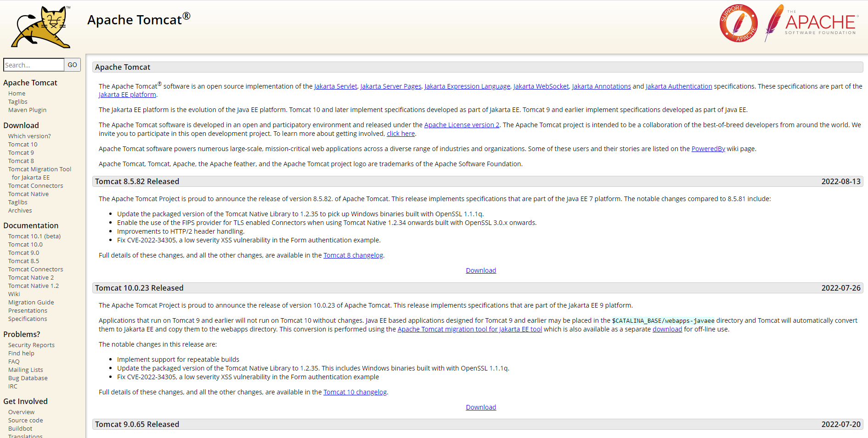Click Download under Tomcat 10.0.23 release
This screenshot has height=438, width=868.
[x=481, y=407]
